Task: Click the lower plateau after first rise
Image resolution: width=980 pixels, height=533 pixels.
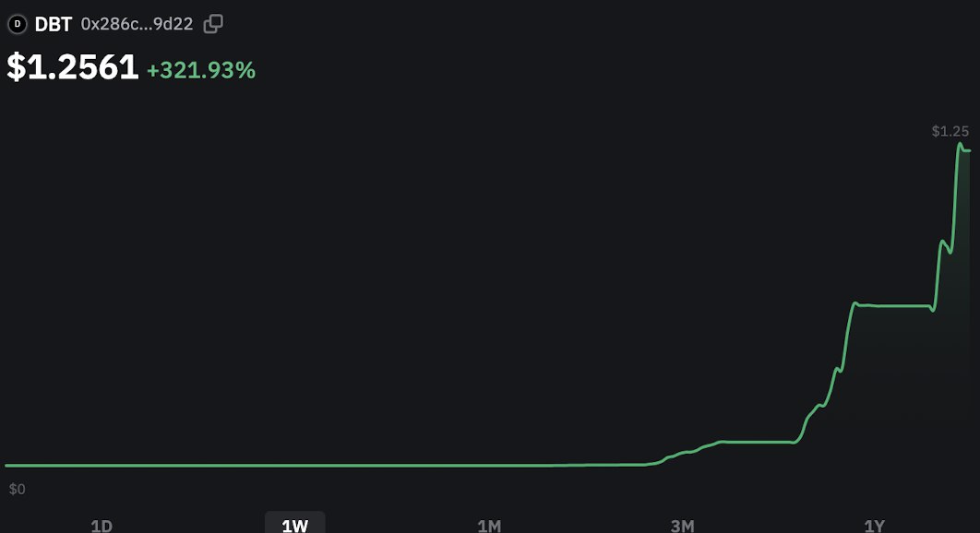Action: [x=757, y=442]
